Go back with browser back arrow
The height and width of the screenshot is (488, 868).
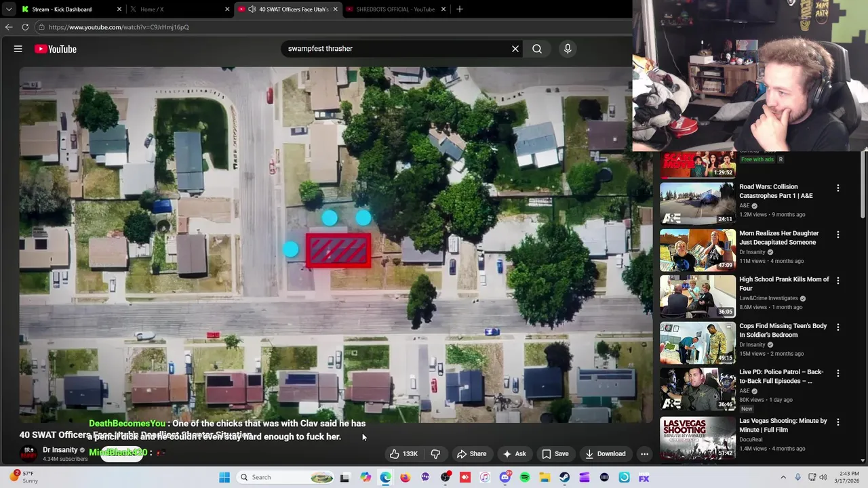pyautogui.click(x=9, y=27)
